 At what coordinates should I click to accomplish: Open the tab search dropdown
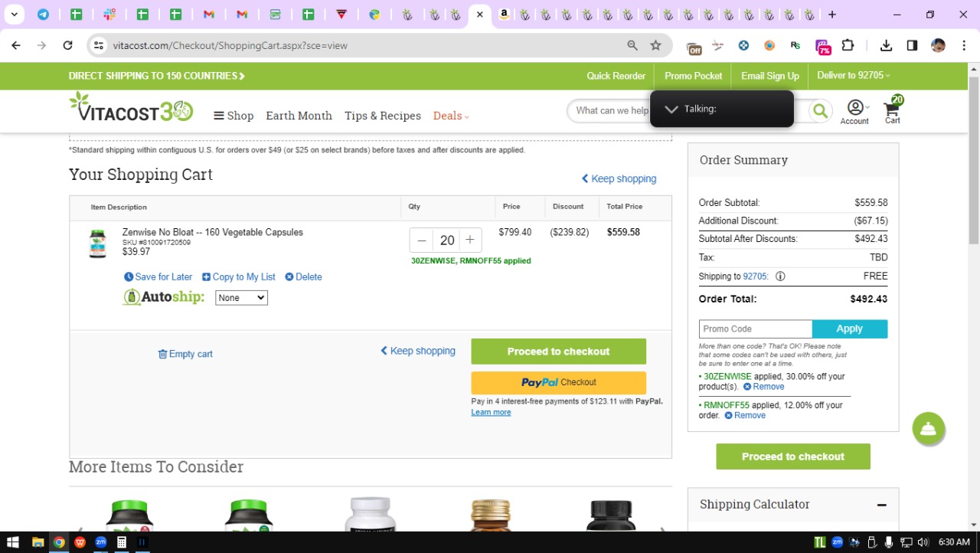(x=14, y=15)
